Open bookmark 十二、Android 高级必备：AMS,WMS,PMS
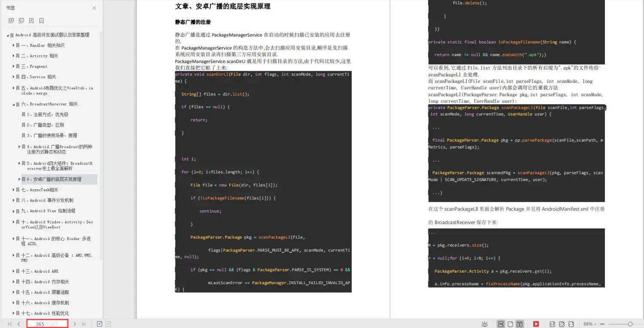 (57, 258)
